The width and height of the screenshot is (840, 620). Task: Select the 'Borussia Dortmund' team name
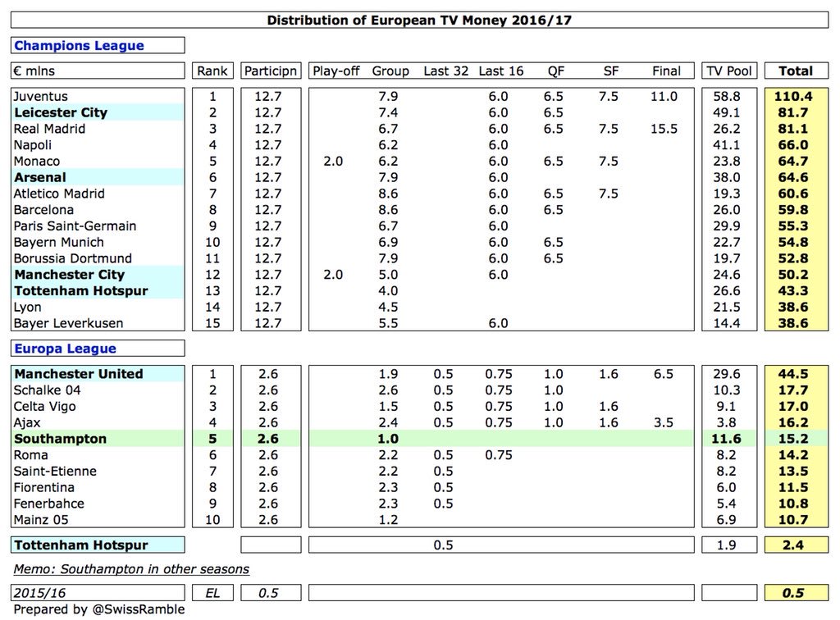point(72,258)
